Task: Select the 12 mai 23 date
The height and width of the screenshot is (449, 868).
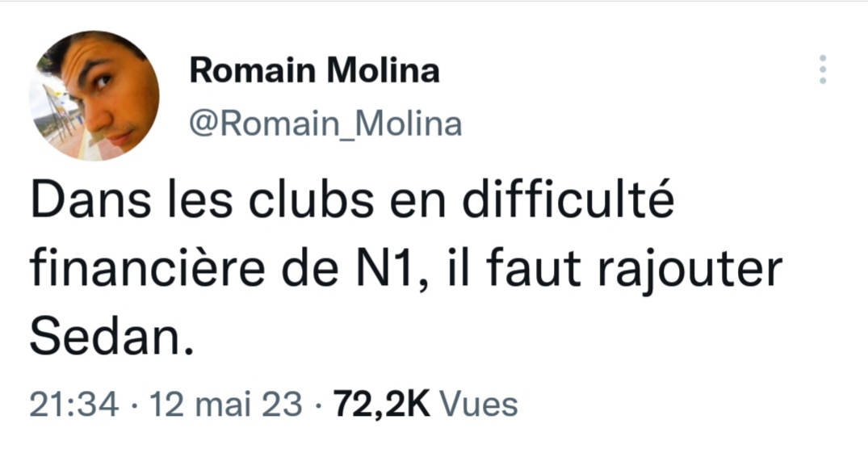Action: click(226, 405)
